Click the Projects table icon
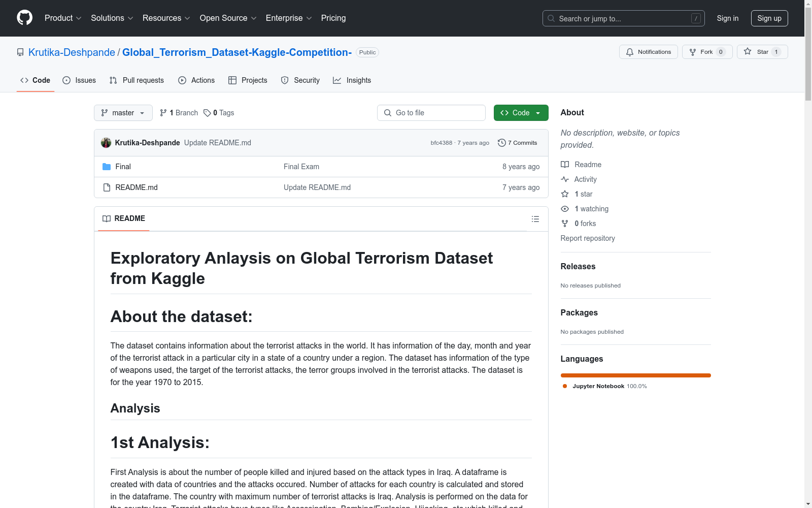This screenshot has height=508, width=812. point(232,80)
